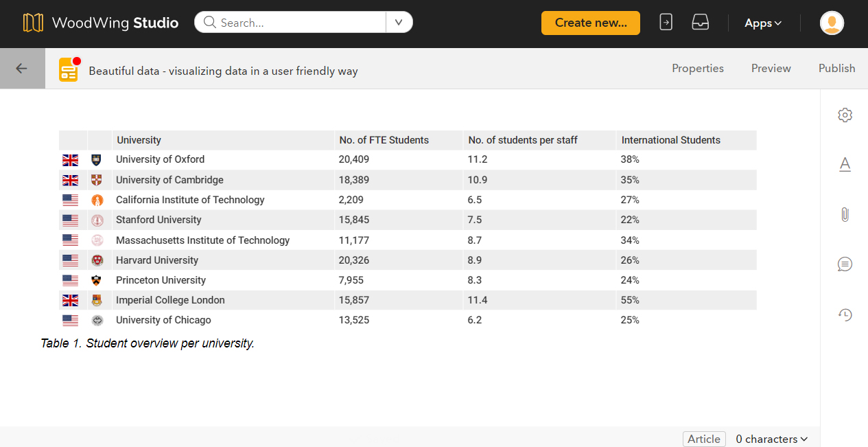Open the comments panel speech bubble icon
This screenshot has height=447, width=868.
845,264
